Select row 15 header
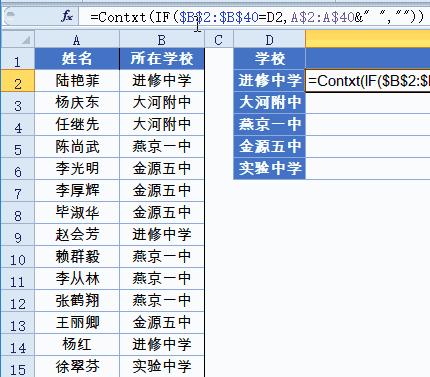Viewport: 430px width, 377px height. (17, 366)
